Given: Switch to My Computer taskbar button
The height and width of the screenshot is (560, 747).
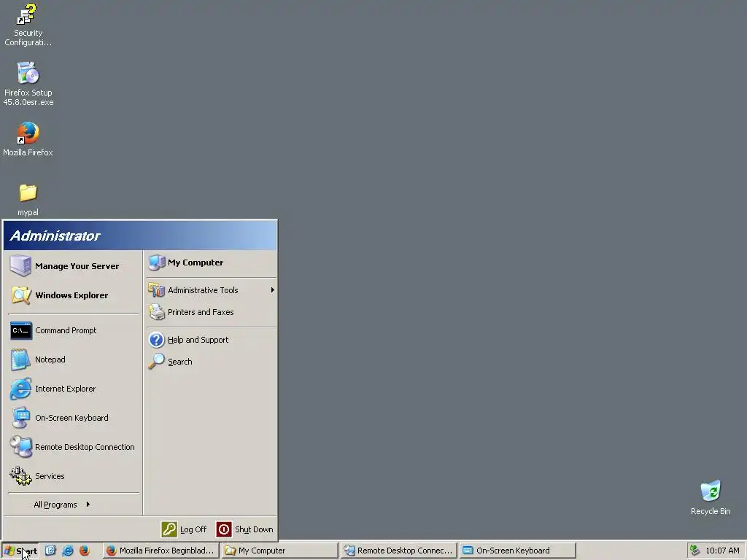Looking at the screenshot, I should coord(279,551).
